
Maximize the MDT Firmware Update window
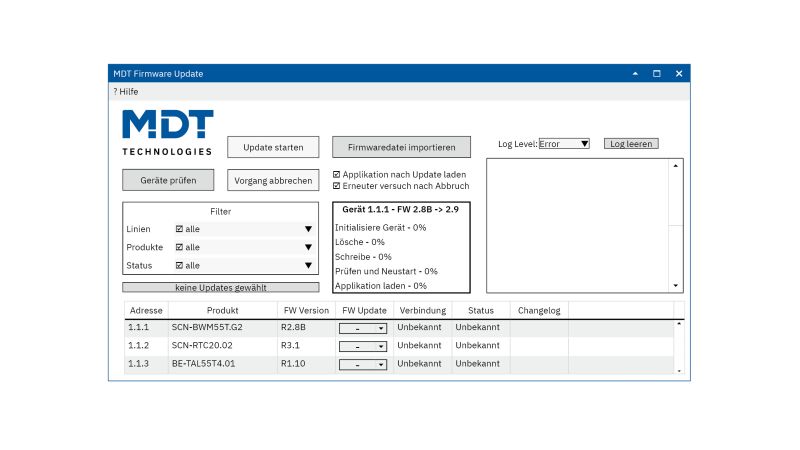click(x=657, y=73)
